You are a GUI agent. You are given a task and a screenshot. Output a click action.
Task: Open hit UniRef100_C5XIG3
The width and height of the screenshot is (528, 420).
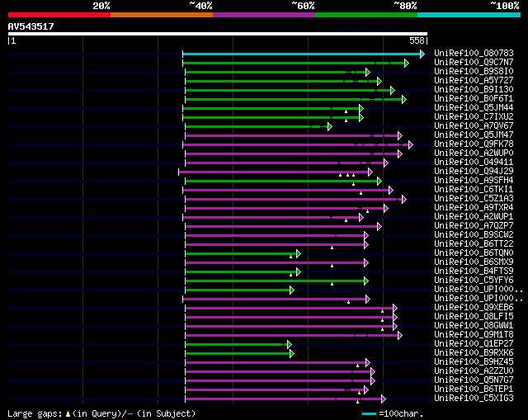tap(474, 399)
